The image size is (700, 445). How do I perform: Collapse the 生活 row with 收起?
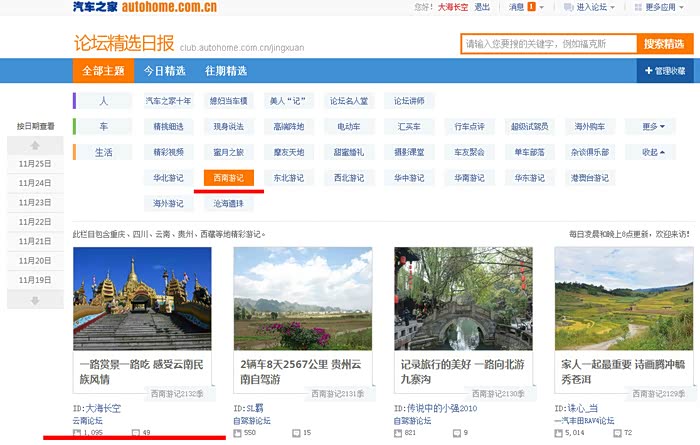tap(656, 152)
